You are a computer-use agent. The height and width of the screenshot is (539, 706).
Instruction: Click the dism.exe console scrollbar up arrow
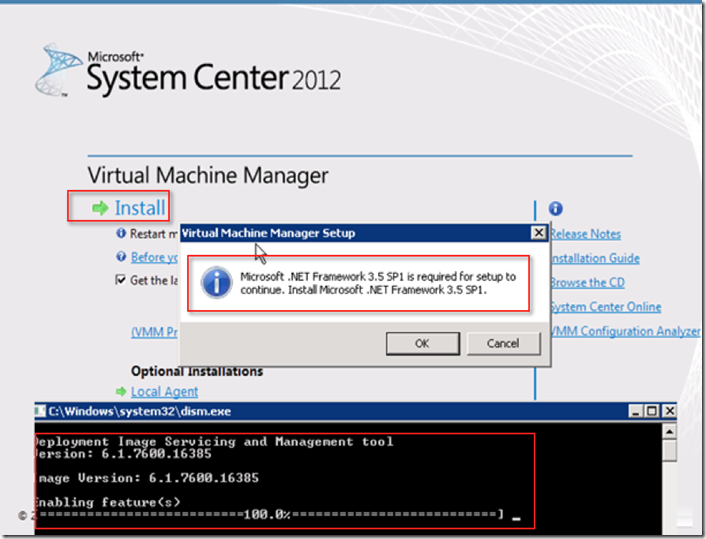click(x=670, y=432)
